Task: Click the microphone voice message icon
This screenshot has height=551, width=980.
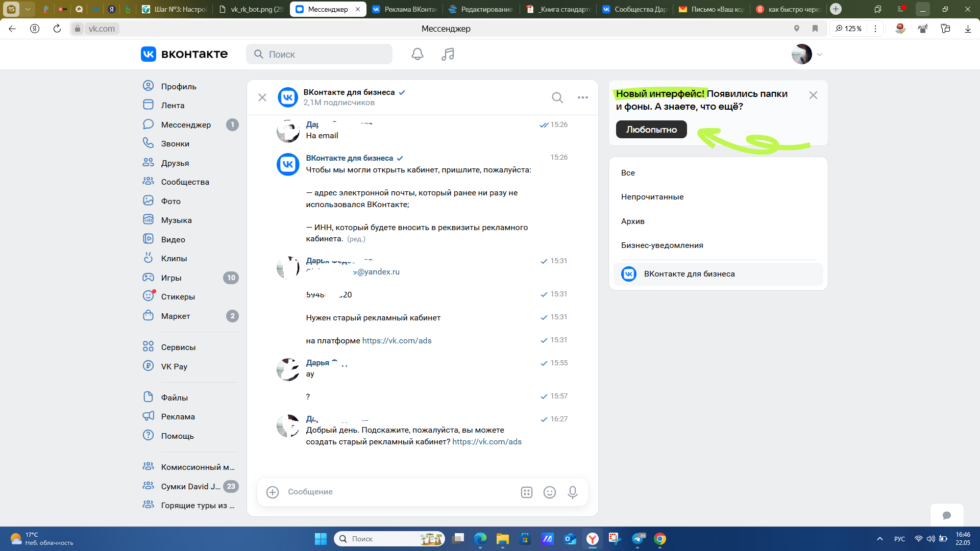Action: 573,492
